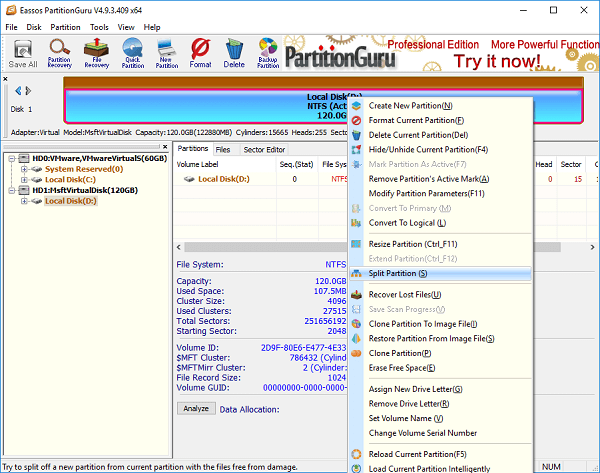
Task: Collapse the HD0 VMware disk node
Action: click(x=12, y=158)
